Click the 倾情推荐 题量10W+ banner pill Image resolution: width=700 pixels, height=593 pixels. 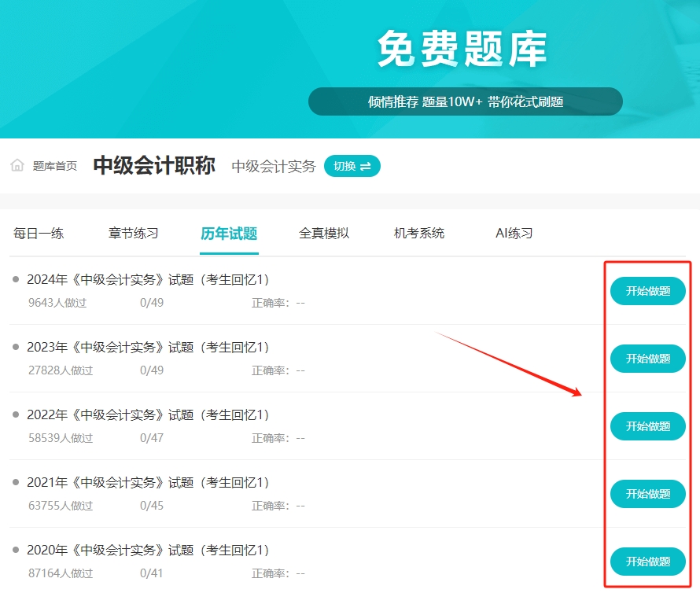pyautogui.click(x=465, y=101)
